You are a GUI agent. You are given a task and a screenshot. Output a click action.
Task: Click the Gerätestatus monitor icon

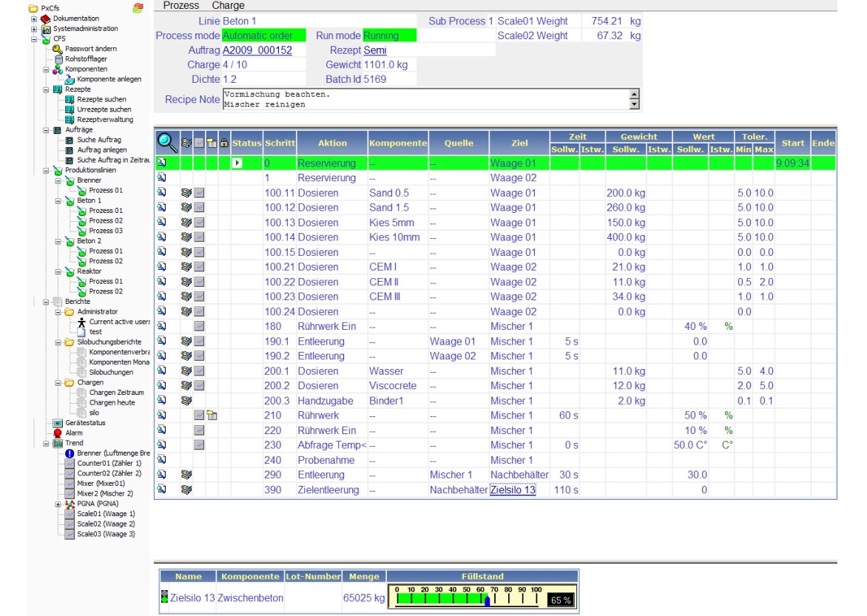[58, 423]
